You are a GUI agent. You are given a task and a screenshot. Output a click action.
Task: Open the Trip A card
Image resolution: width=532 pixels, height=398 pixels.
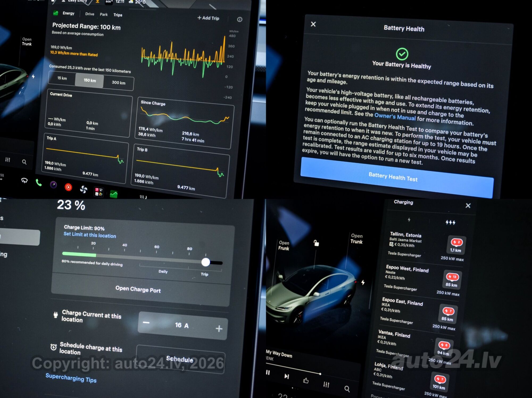point(85,158)
